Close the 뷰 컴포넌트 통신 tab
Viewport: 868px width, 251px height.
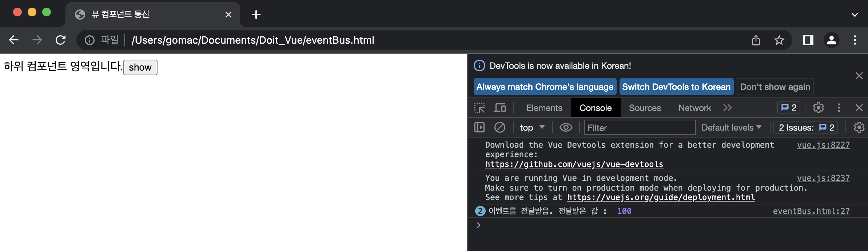(228, 15)
